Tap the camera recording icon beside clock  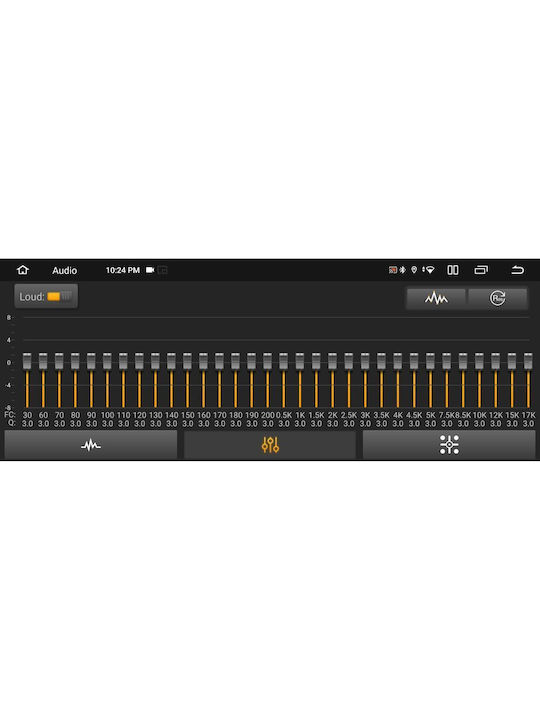click(150, 270)
